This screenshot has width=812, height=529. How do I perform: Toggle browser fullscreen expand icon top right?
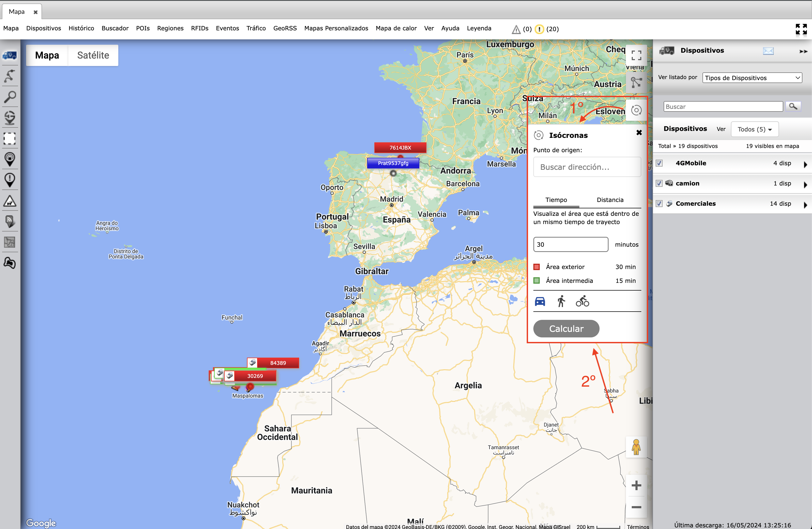(801, 29)
